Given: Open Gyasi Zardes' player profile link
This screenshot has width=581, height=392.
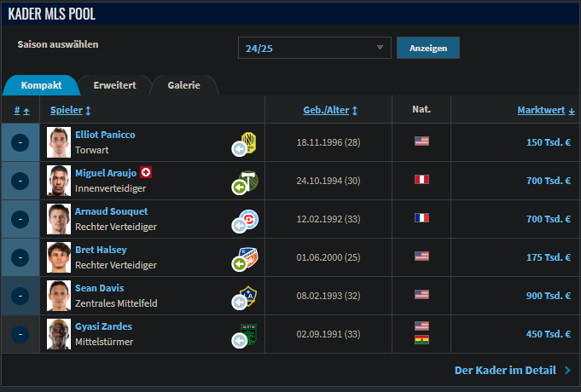Looking at the screenshot, I should coord(103,326).
